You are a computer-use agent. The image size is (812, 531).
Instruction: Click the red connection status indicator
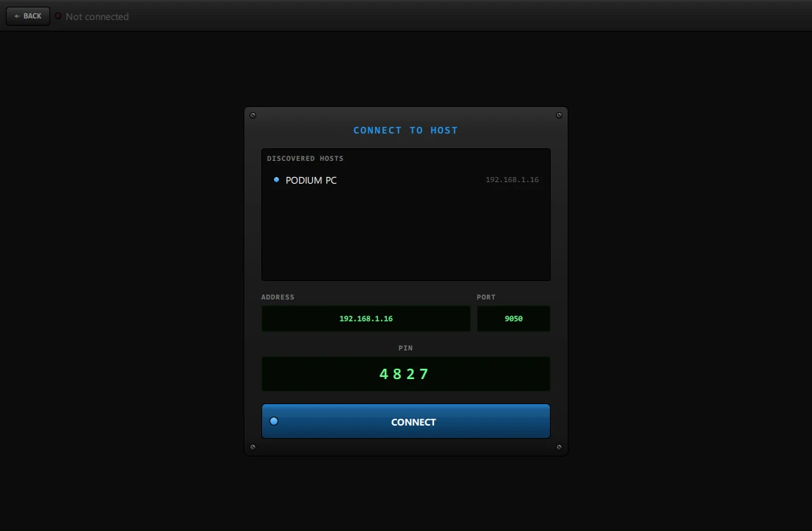58,16
